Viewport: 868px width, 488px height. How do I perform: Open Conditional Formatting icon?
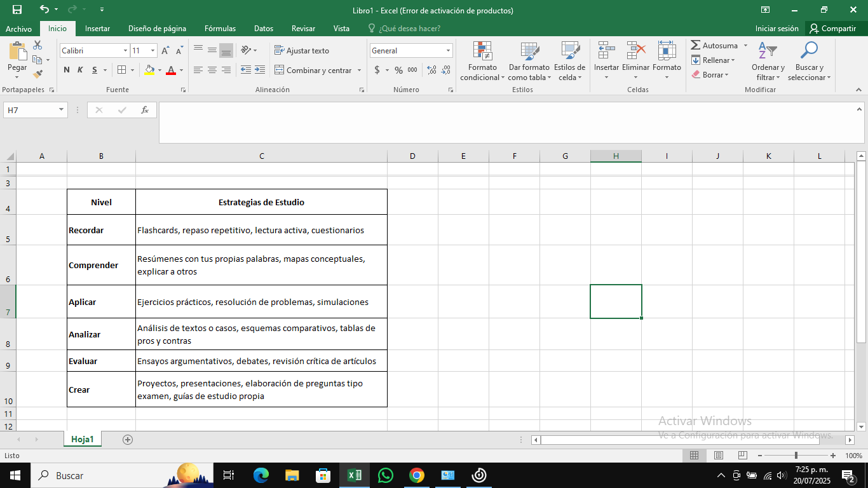click(483, 51)
